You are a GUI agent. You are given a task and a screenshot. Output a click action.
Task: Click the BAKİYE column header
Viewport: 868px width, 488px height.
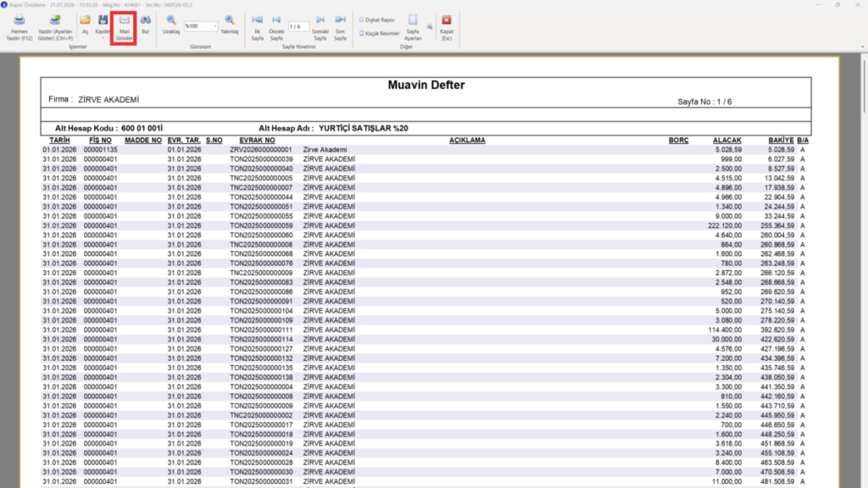[781, 141]
